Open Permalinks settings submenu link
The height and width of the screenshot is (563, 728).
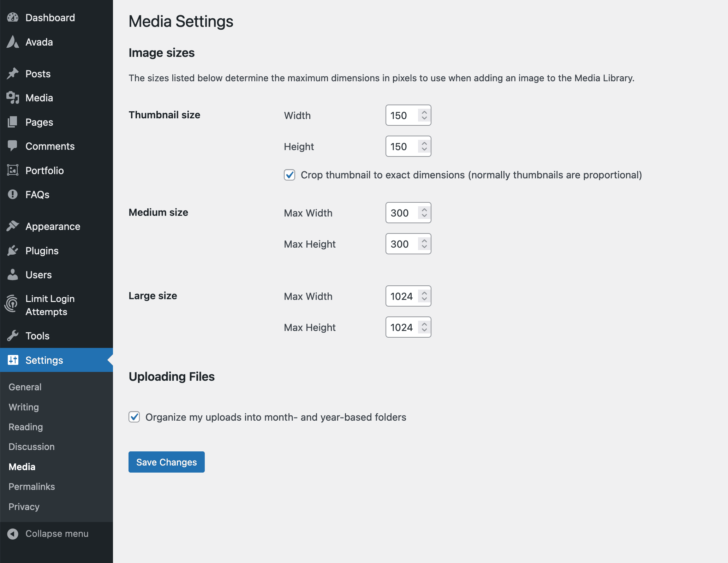click(x=32, y=487)
